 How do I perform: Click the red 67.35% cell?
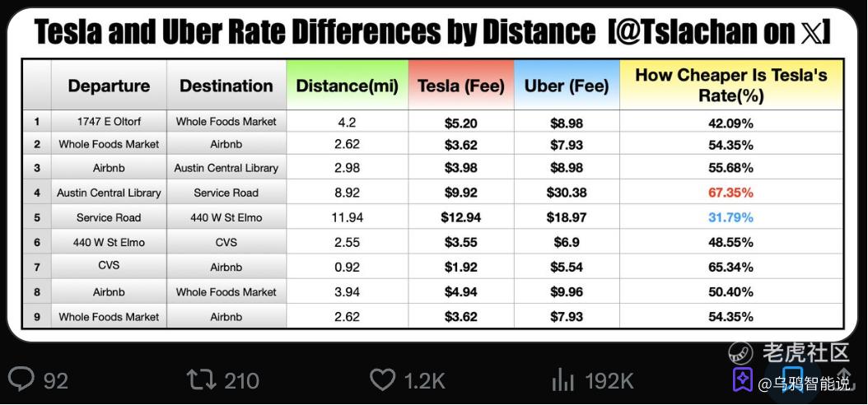[x=730, y=193]
